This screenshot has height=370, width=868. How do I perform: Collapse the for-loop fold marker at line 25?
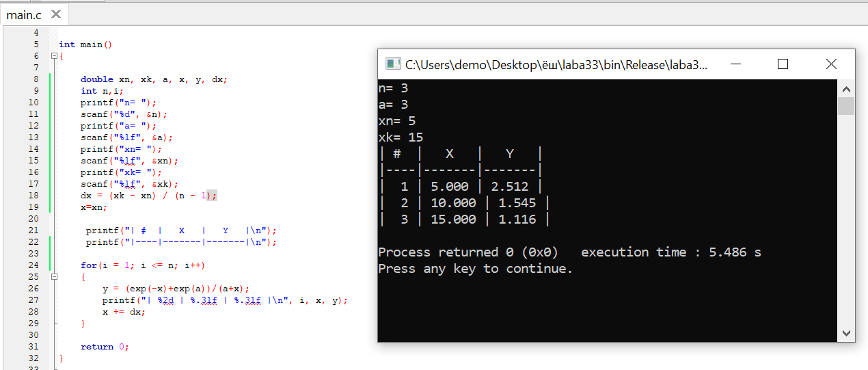[54, 277]
